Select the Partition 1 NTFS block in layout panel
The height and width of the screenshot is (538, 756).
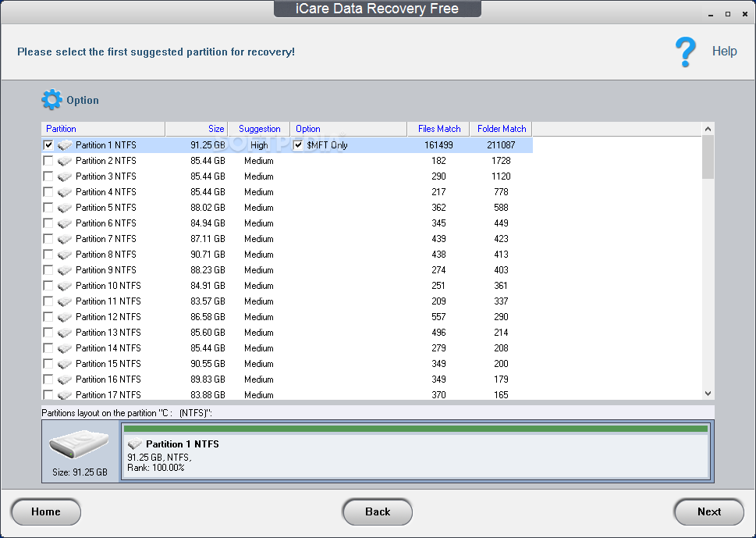click(417, 451)
